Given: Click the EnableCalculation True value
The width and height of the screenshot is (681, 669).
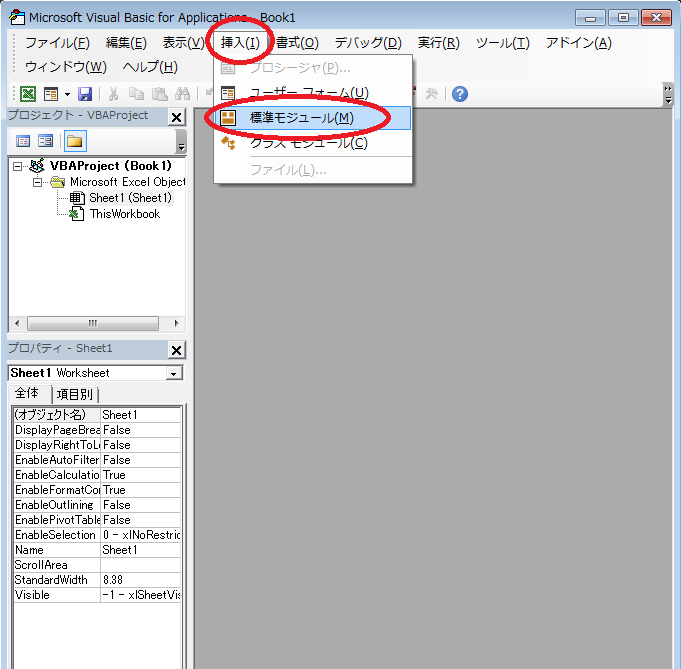Looking at the screenshot, I should (141, 475).
